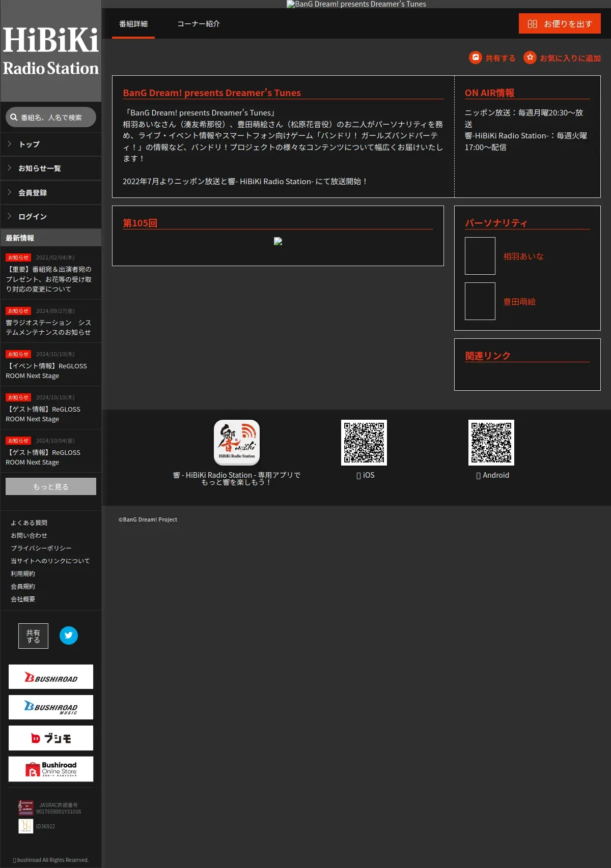Click the もっと見る button
This screenshot has height=868, width=611.
51,486
